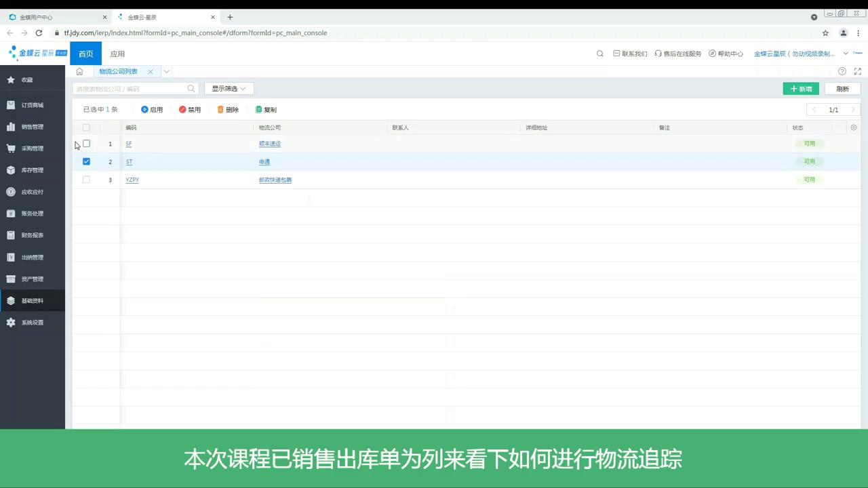Click the green 新增 button
Viewport: 868px width, 488px height.
point(801,89)
